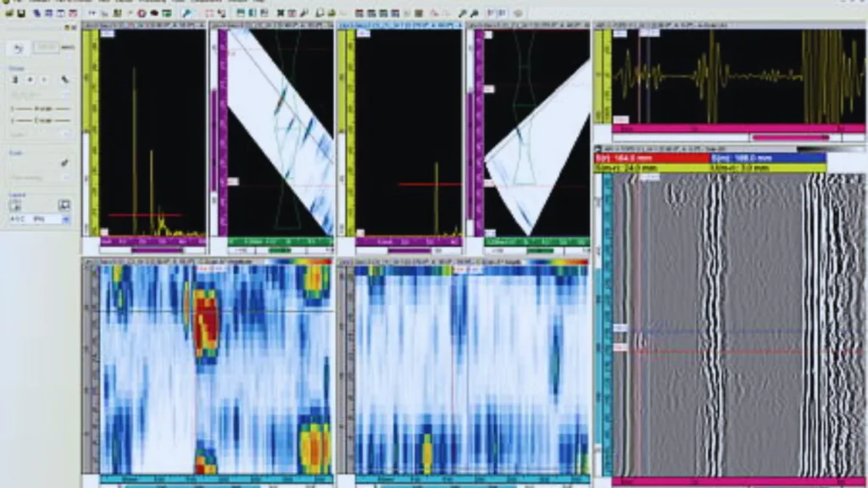Click the dark red blob-shaped toolbar icon
868x488 pixels.
point(154,13)
